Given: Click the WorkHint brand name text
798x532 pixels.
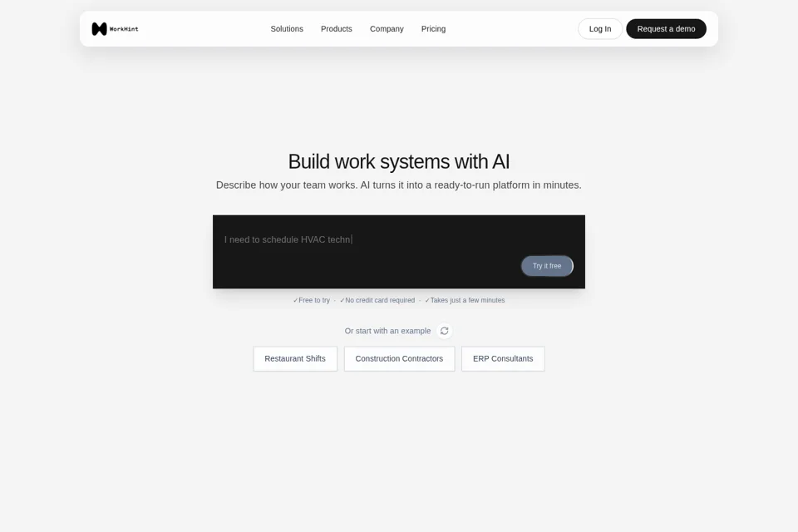Looking at the screenshot, I should [124, 29].
